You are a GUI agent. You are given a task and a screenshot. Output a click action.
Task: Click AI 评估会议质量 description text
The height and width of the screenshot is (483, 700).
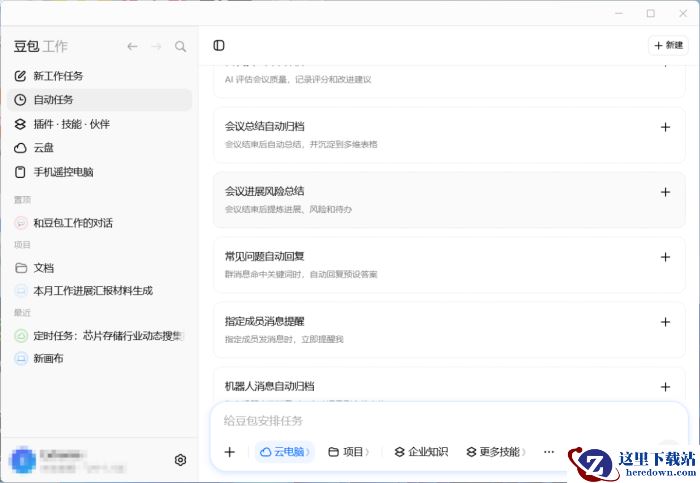coord(298,79)
